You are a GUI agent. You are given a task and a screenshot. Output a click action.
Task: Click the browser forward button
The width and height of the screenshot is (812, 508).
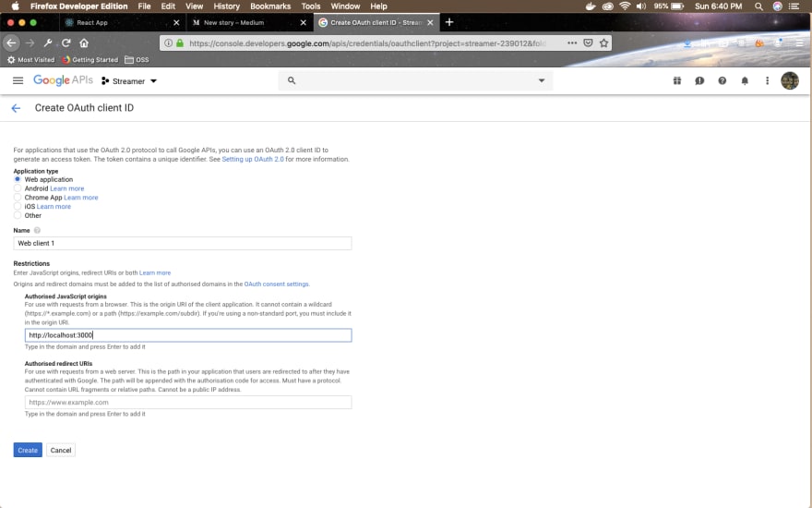point(30,43)
